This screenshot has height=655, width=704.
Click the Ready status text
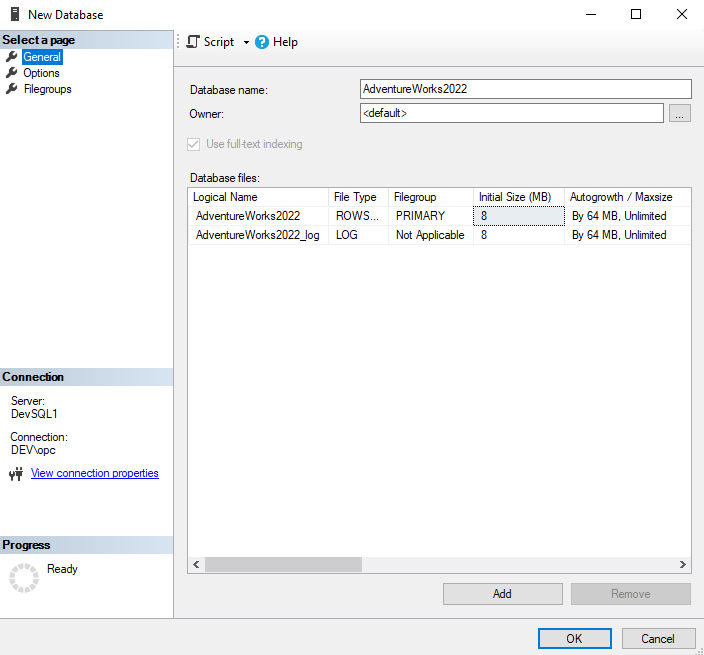click(62, 569)
